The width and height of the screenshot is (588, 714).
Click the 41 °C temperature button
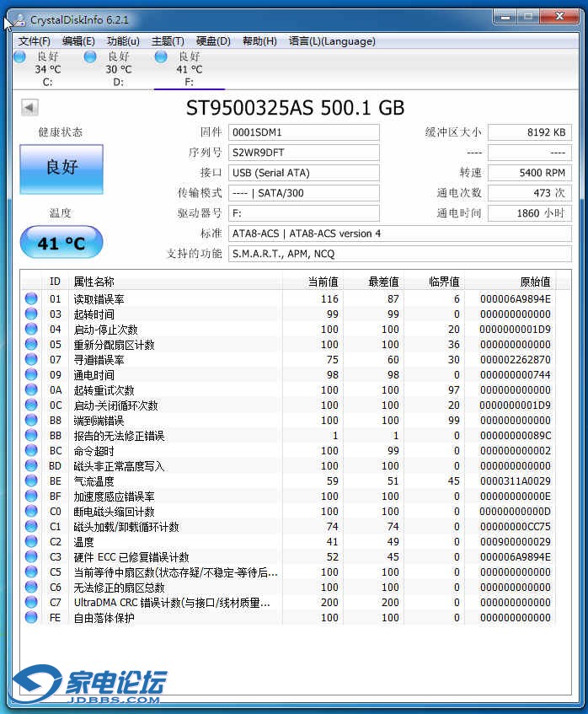(x=61, y=242)
